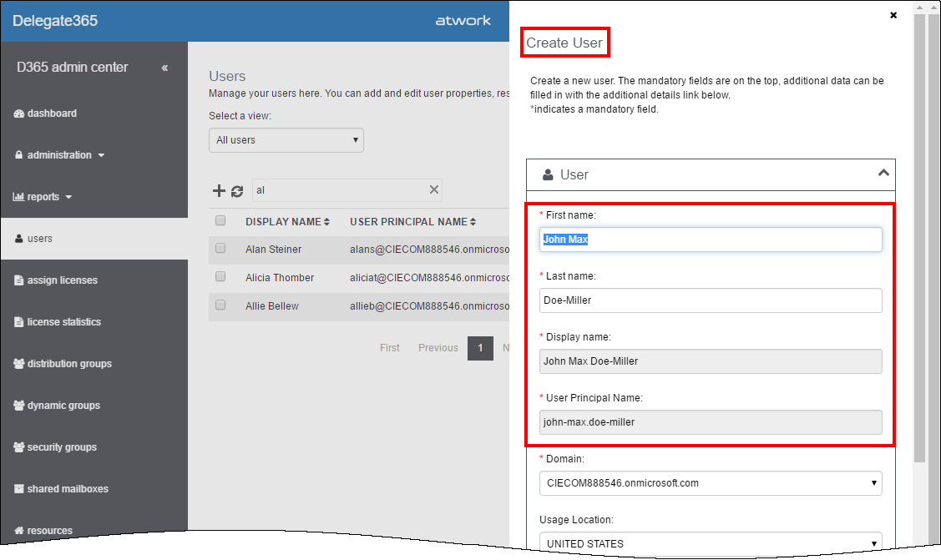Click the reports chart icon

(18, 197)
